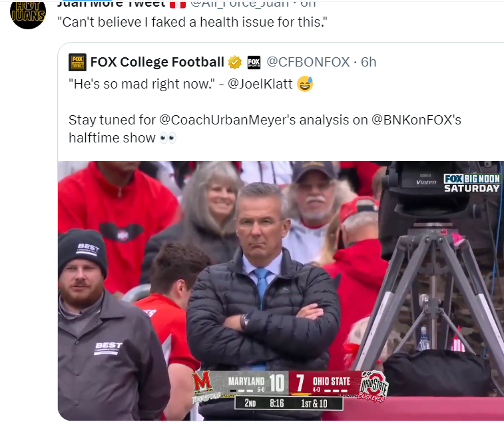Viewport: 504px width, 430px height.
Task: Open the FOX College Football account name
Action: coord(157,63)
